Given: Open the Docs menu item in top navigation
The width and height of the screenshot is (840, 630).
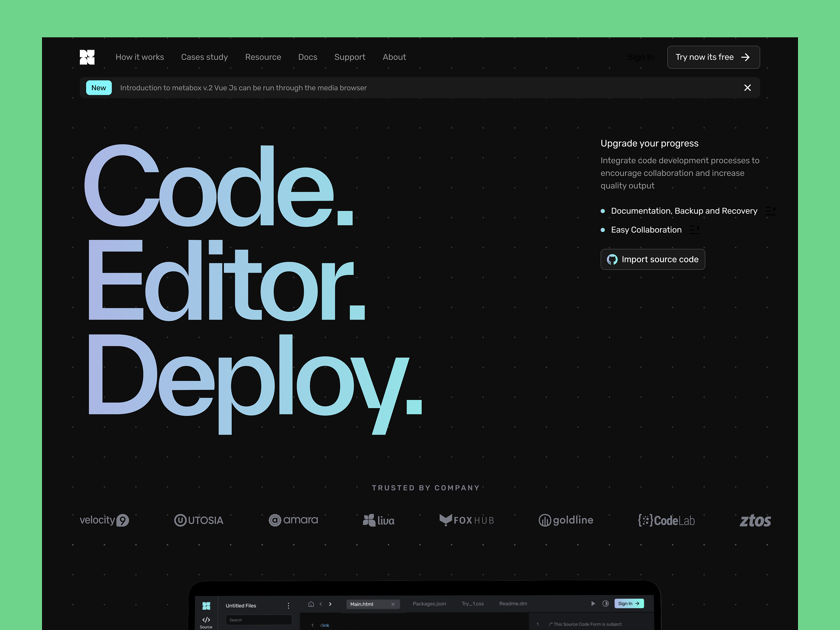Looking at the screenshot, I should coord(308,57).
